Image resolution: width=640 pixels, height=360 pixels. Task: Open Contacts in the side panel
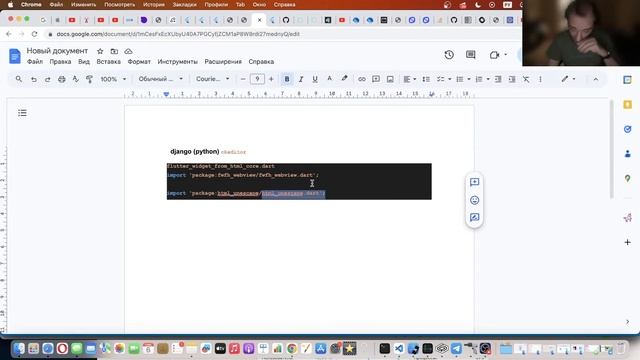627,154
